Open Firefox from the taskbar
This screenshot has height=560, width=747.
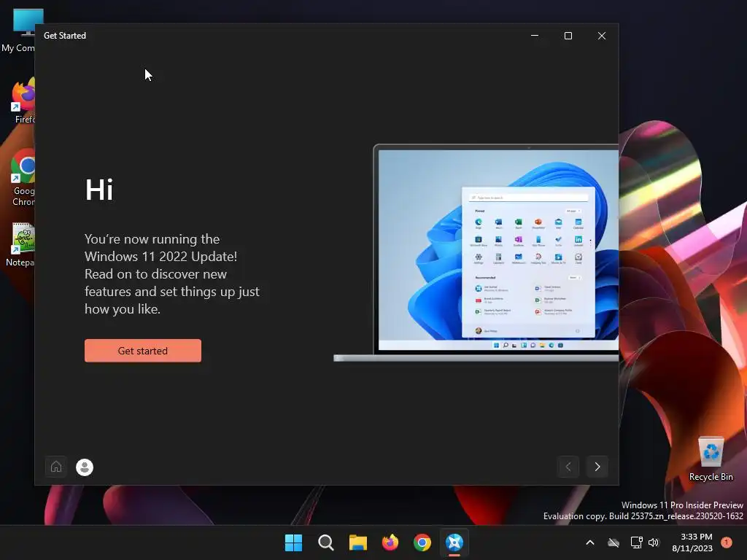point(390,542)
